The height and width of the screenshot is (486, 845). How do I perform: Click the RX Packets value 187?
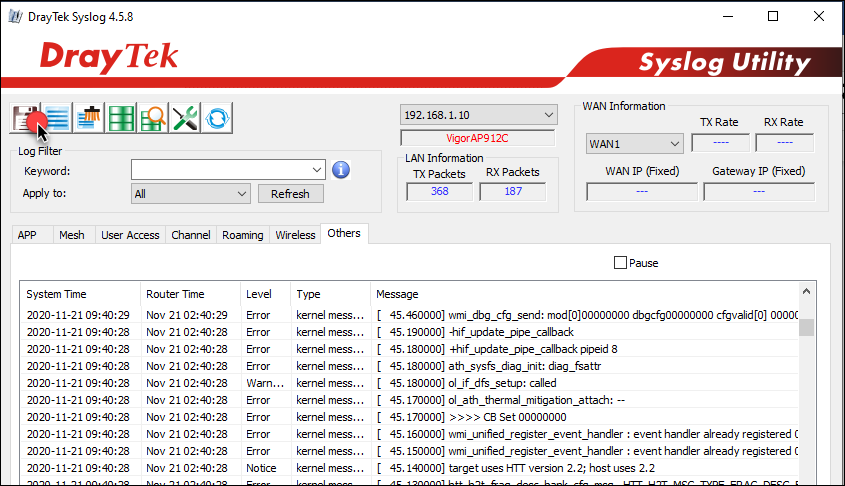pyautogui.click(x=512, y=191)
